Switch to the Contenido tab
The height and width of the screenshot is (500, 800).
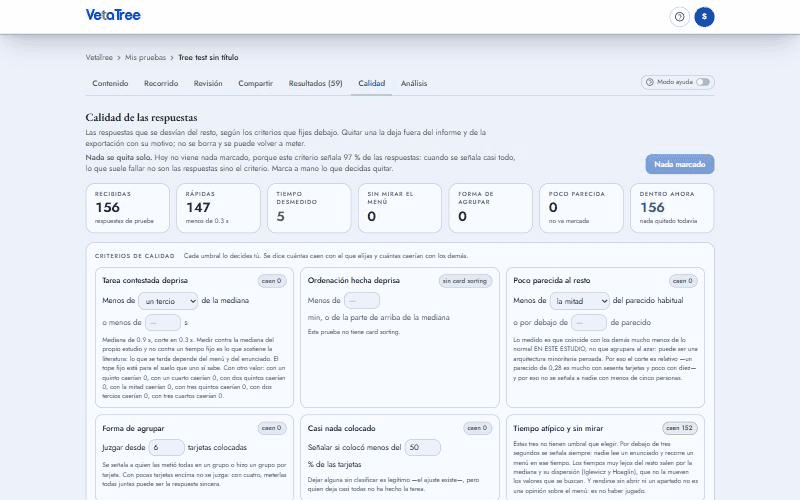pyautogui.click(x=110, y=83)
